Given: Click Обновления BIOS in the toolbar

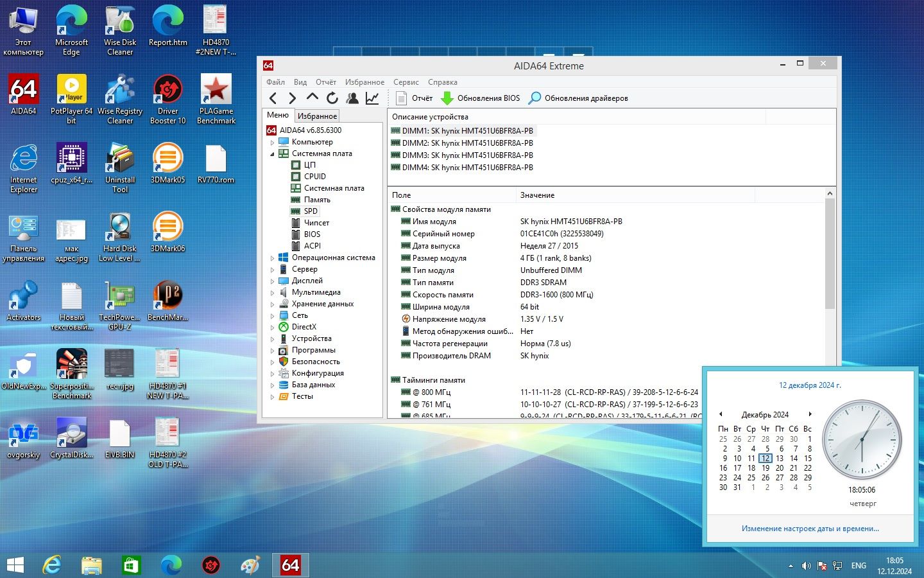Looking at the screenshot, I should tap(481, 98).
